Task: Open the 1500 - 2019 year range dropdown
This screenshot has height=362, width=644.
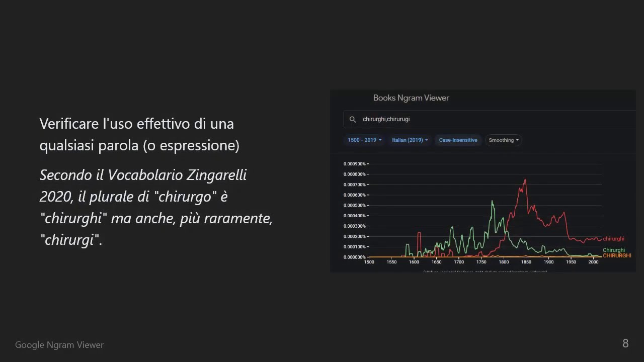Action: pos(364,140)
